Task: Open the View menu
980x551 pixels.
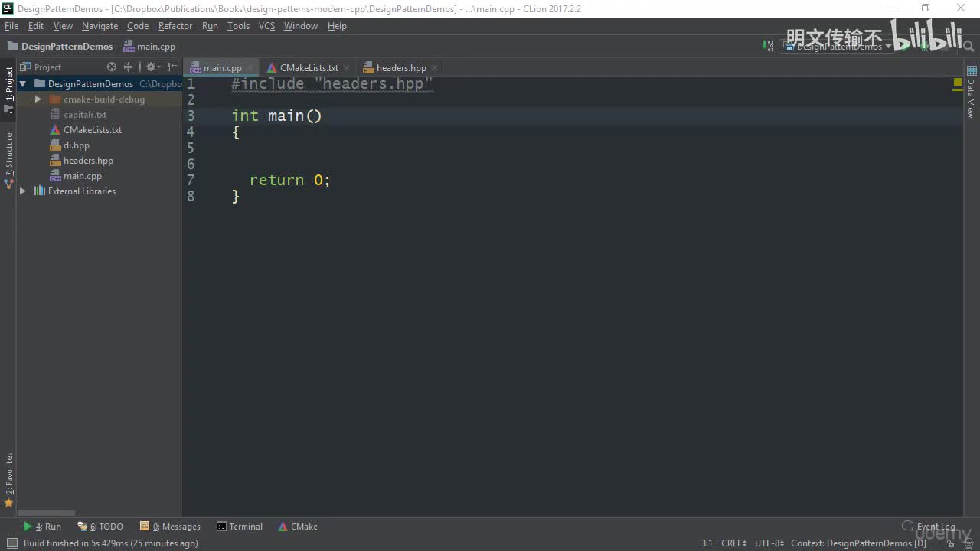Action: click(63, 26)
